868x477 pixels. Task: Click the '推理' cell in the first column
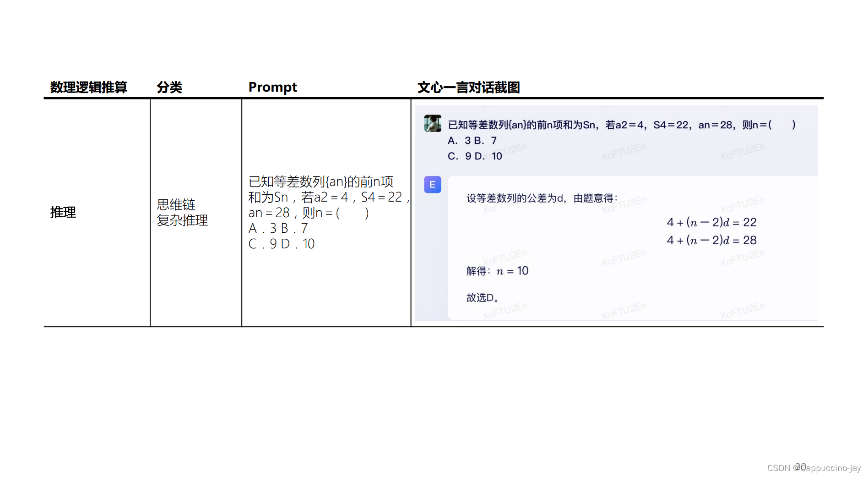point(63,212)
